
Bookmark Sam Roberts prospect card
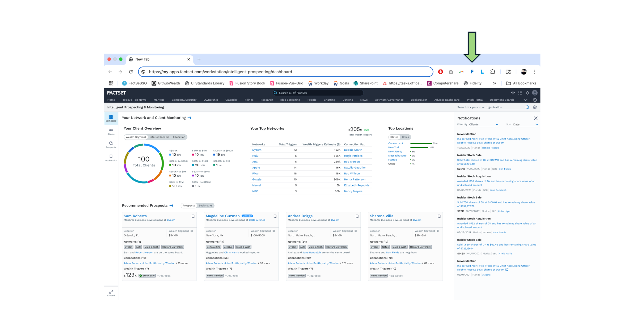193,217
